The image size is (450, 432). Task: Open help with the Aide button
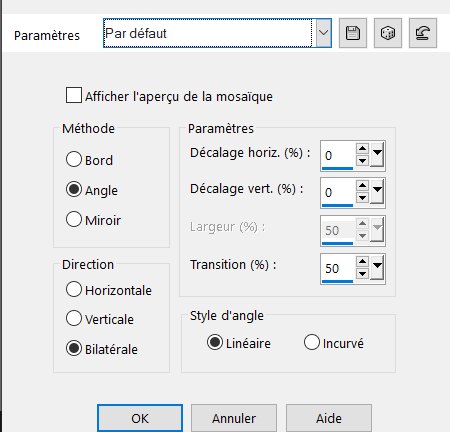coord(329,418)
